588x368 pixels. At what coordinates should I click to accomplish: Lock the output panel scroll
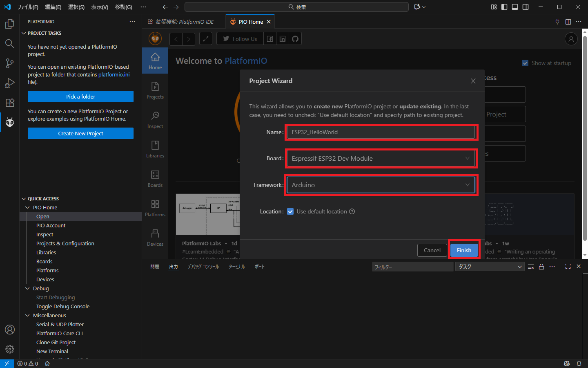(541, 267)
